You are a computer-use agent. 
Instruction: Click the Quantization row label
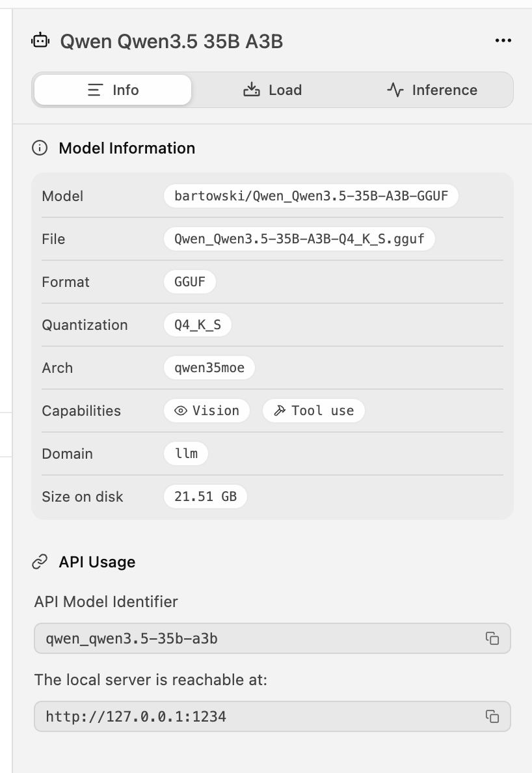tap(85, 325)
